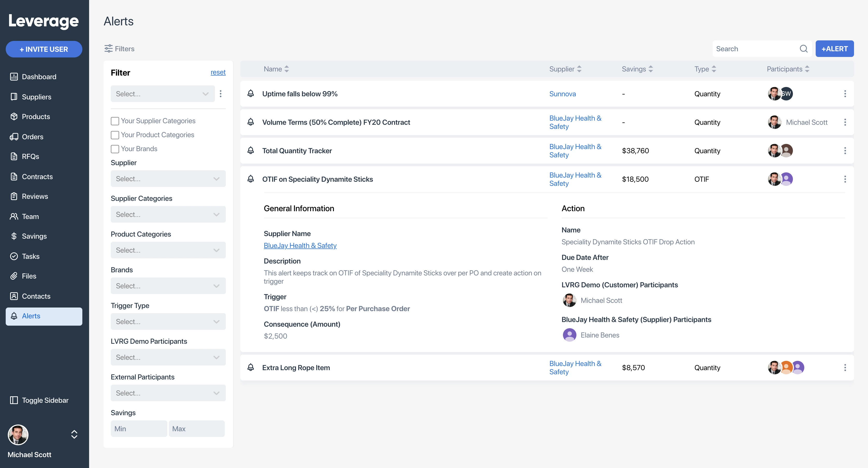Open the kebab menu for the OTIF Dynamite Sticks row
Viewport: 868px width, 468px height.
tap(845, 179)
